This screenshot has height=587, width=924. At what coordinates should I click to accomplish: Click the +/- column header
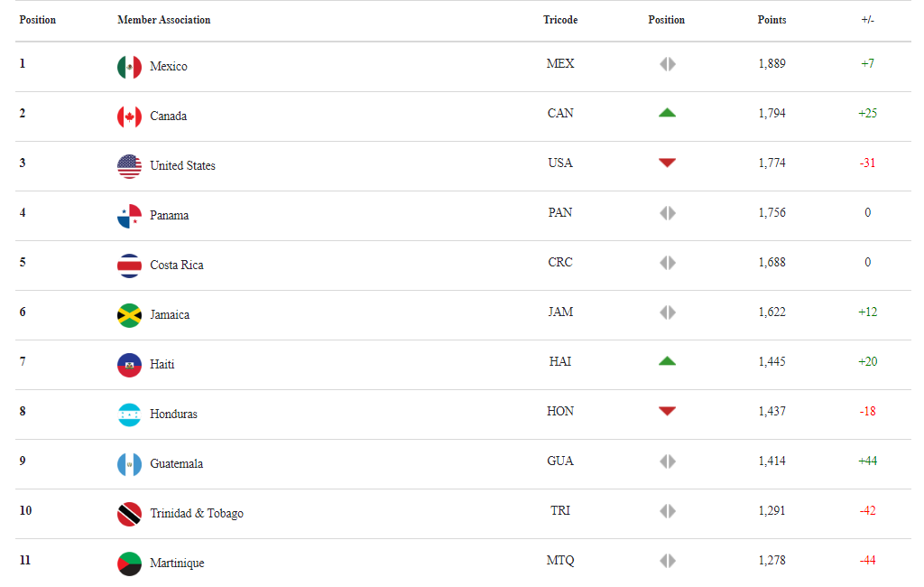867,20
